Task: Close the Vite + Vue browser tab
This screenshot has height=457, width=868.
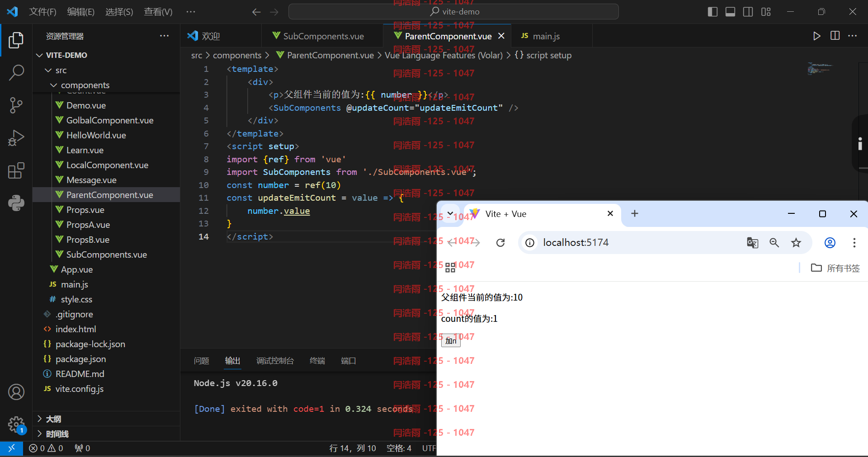Action: tap(610, 213)
